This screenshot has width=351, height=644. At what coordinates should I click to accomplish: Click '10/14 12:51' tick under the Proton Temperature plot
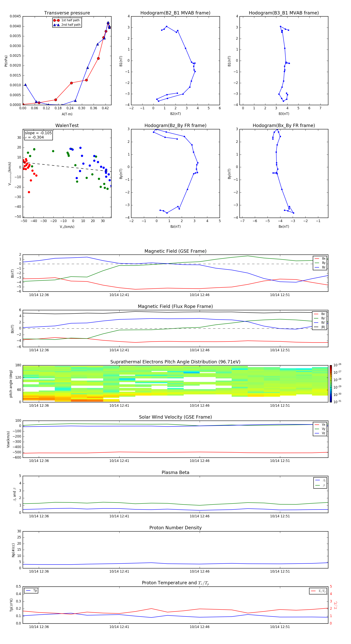tap(280, 627)
